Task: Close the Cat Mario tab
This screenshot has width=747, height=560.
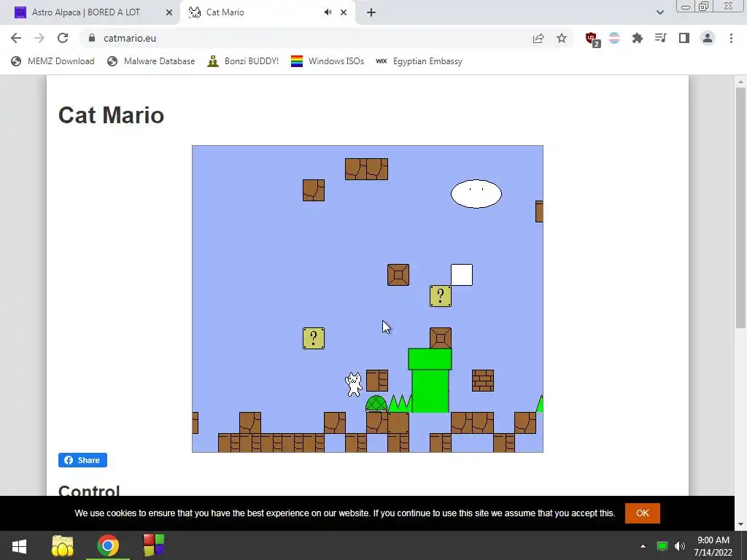Action: 344,12
